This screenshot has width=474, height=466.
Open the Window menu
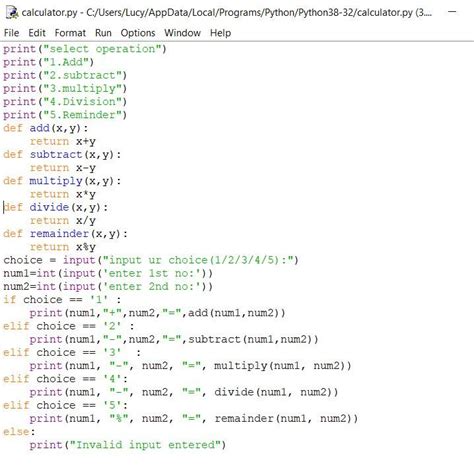182,33
